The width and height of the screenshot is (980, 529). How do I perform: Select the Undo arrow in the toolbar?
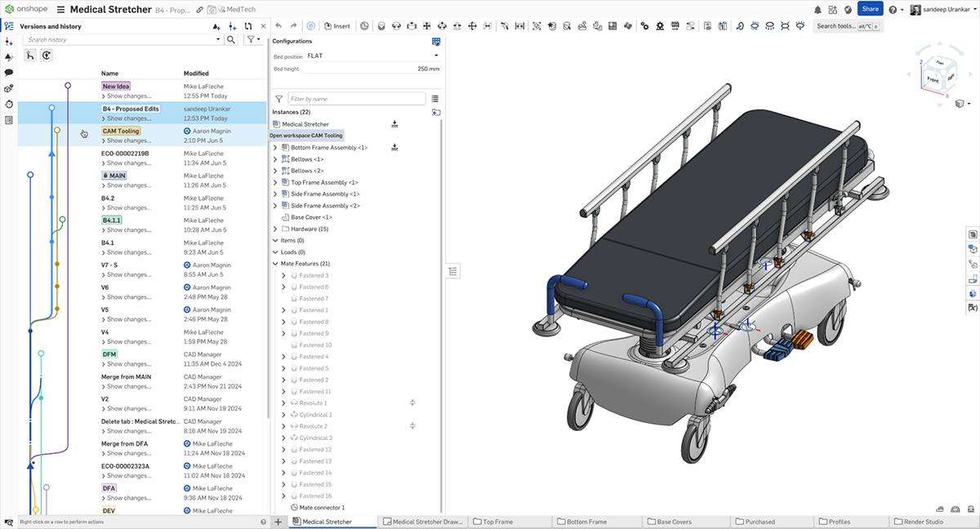click(x=278, y=25)
